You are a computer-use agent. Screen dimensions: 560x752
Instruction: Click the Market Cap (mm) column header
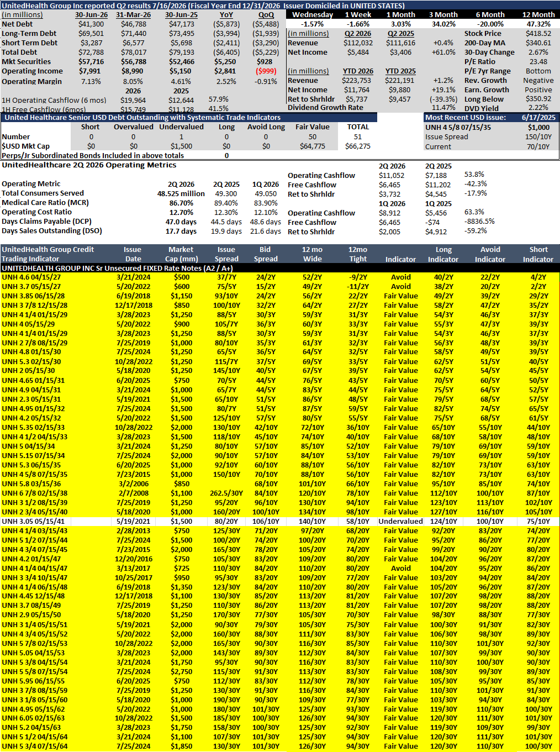click(x=181, y=254)
